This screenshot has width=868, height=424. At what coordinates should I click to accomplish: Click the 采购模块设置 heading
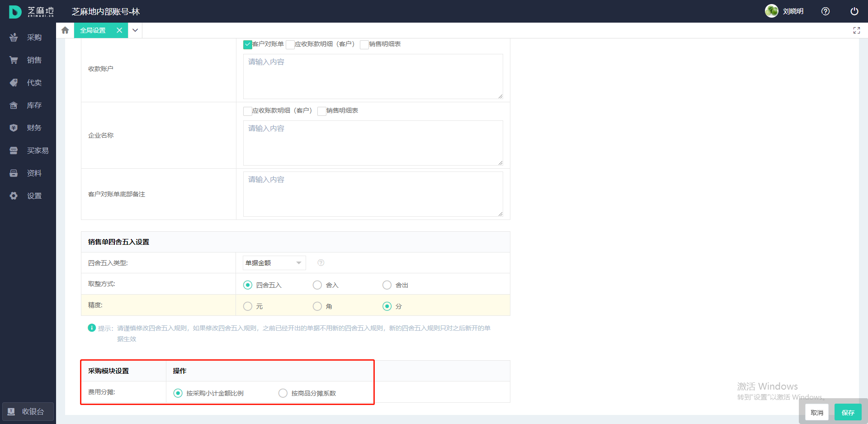[108, 371]
